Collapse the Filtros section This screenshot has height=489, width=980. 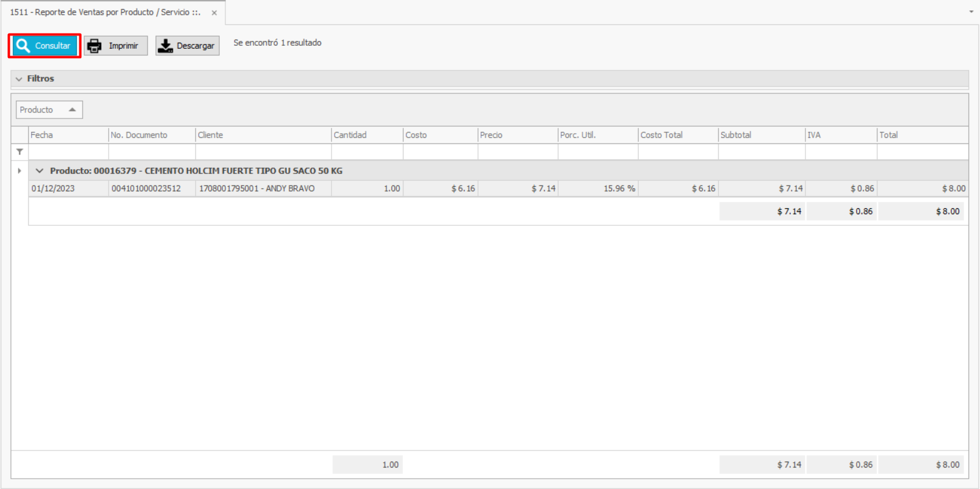click(19, 79)
